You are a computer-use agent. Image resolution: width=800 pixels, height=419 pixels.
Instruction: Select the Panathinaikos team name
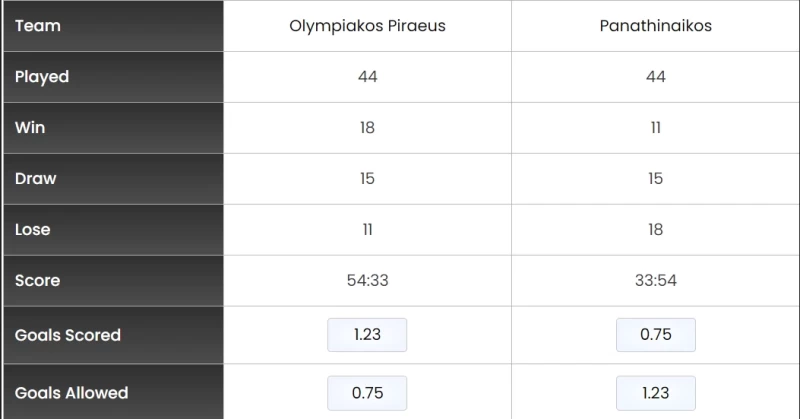[655, 26]
